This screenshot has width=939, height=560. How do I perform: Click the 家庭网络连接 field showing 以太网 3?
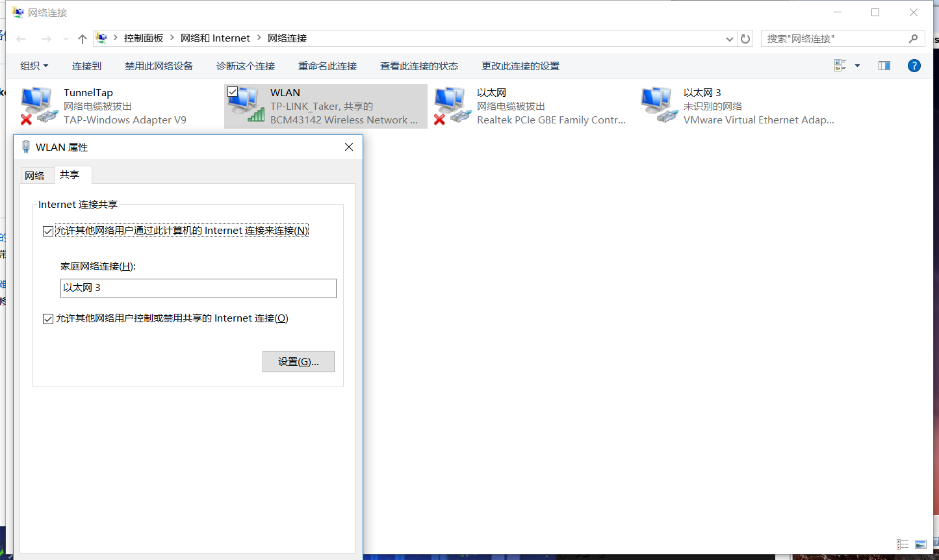tap(198, 288)
